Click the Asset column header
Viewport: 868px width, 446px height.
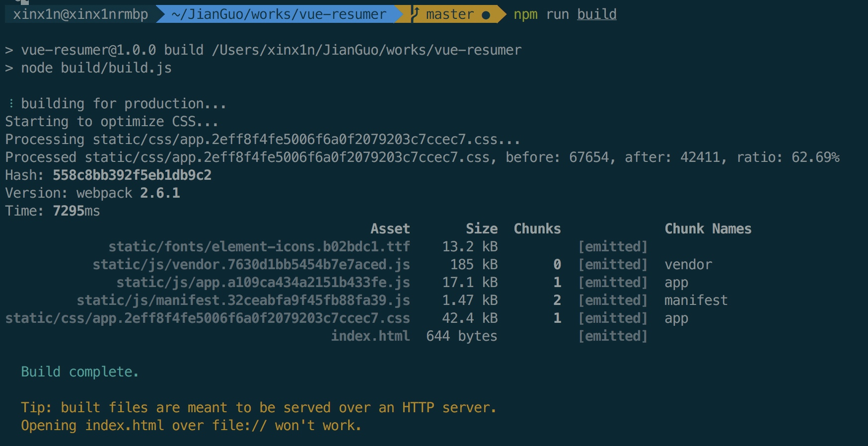click(x=390, y=228)
